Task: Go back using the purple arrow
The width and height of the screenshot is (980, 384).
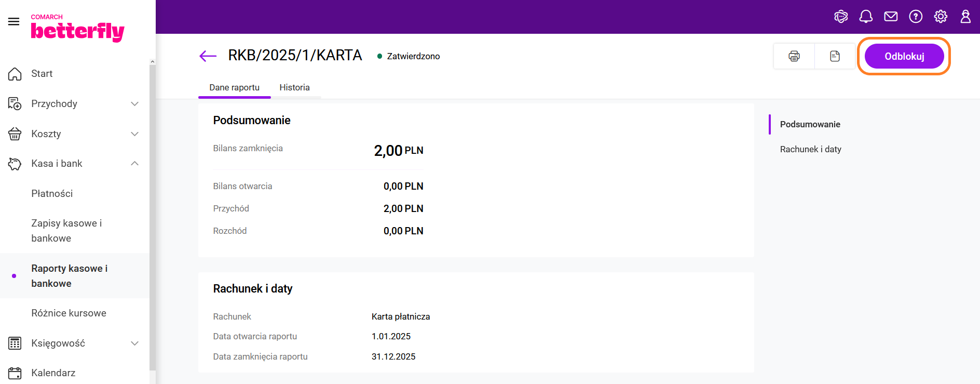Action: pyautogui.click(x=208, y=56)
